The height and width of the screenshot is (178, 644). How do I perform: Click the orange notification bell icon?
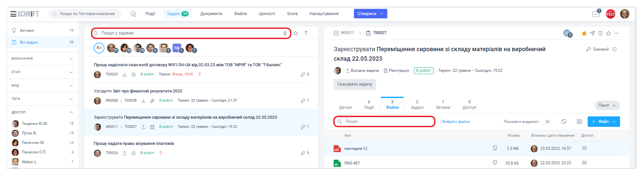[x=584, y=33]
